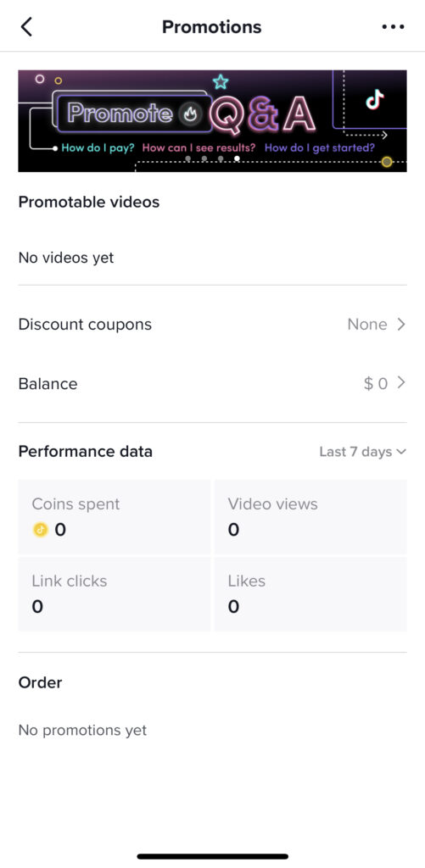Open the Balance row

[212, 384]
